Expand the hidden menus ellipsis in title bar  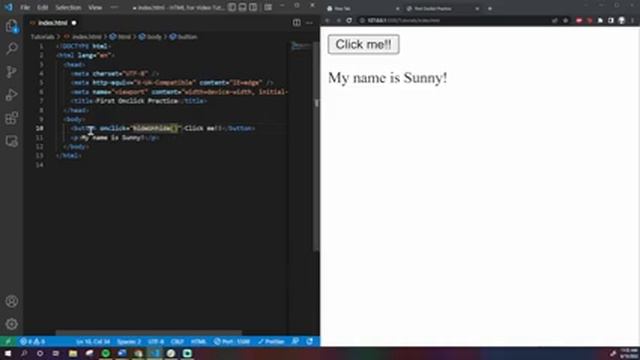coord(114,7)
